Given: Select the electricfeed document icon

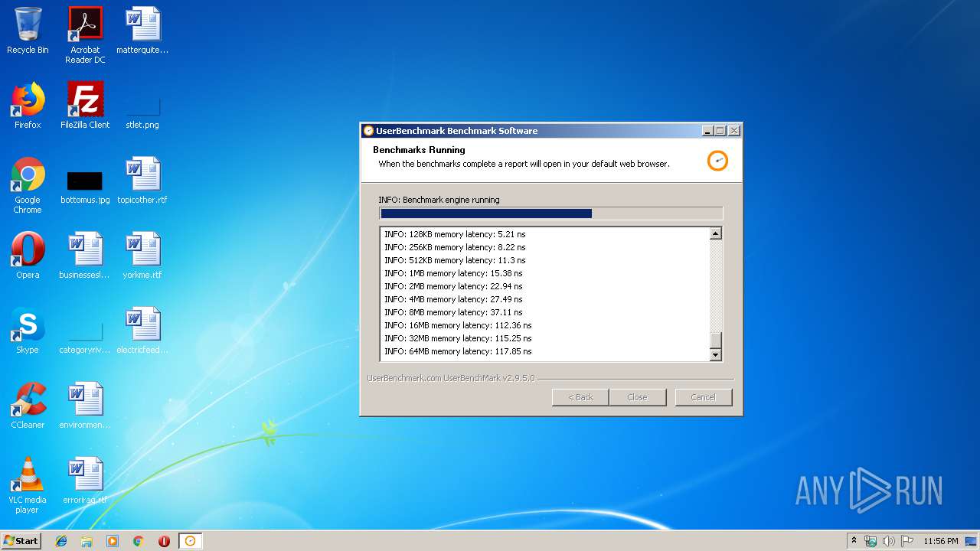Looking at the screenshot, I should [142, 331].
